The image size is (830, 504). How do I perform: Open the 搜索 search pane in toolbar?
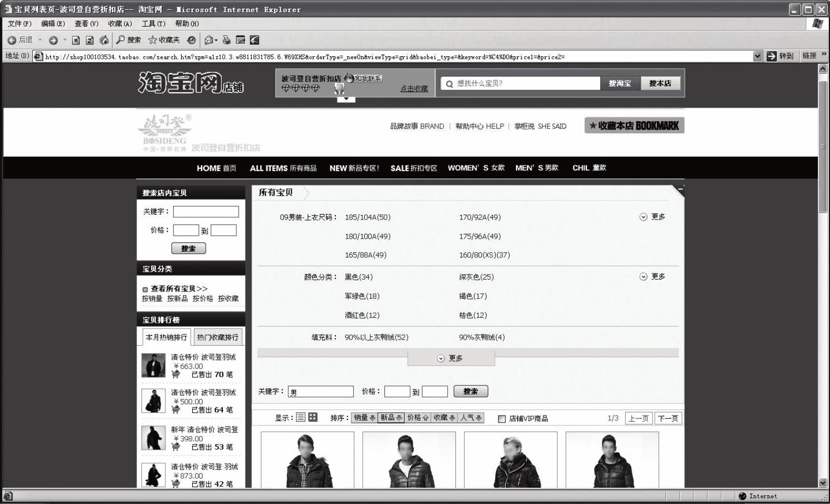coord(128,40)
